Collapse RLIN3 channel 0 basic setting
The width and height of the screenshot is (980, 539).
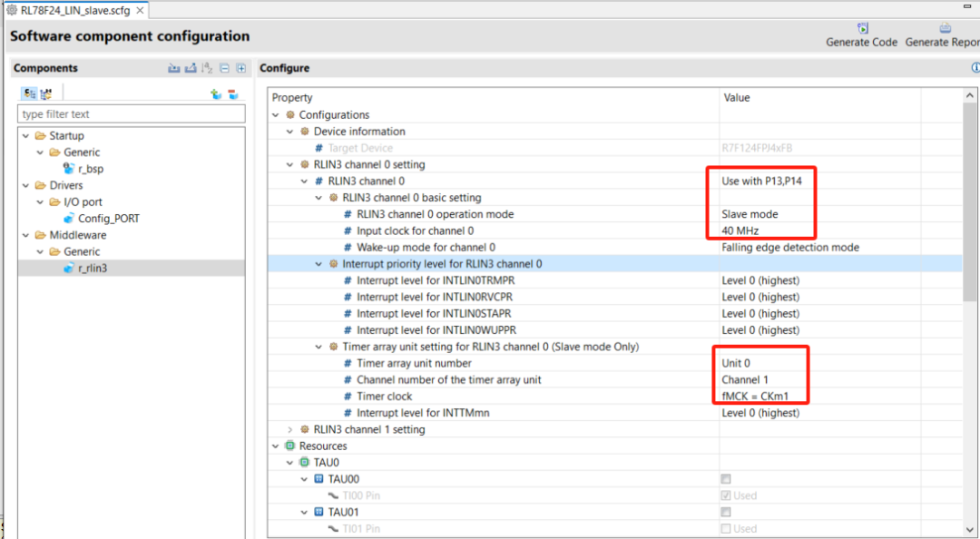(x=318, y=198)
